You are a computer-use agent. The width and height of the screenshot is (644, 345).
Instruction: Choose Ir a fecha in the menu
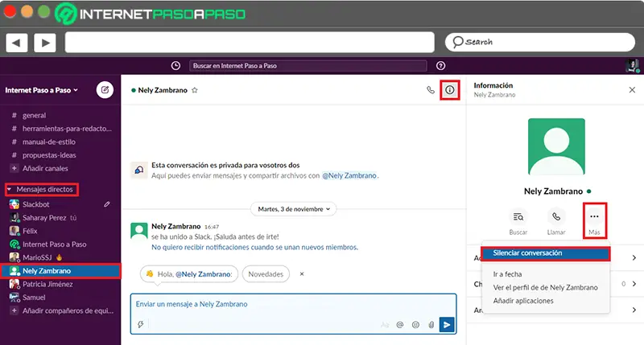coord(508,274)
